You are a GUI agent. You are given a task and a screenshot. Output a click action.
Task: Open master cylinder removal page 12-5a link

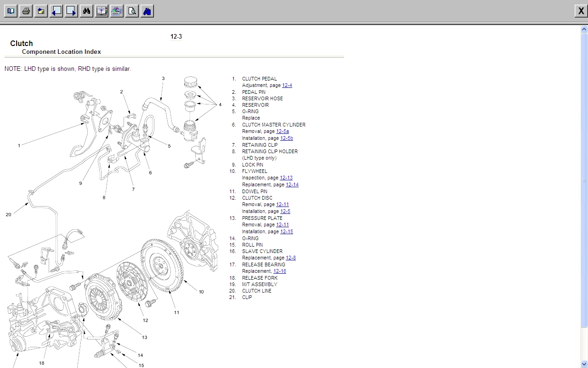tap(282, 132)
